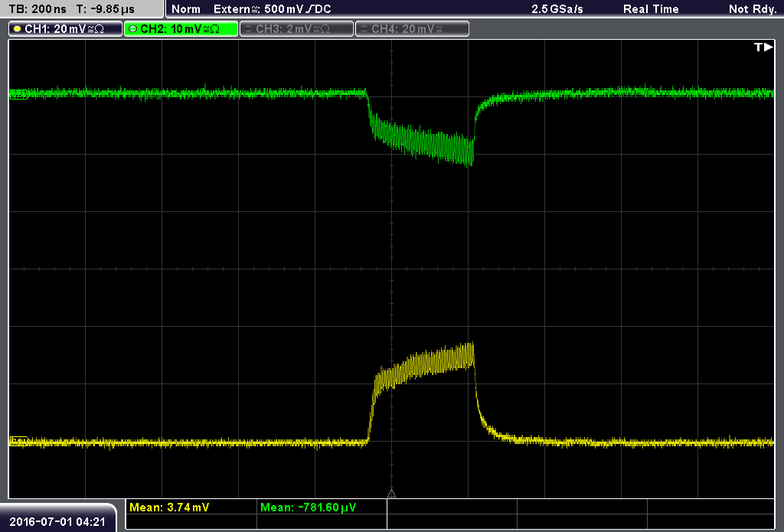Viewport: 784px width, 532px height.
Task: Select the CH2: 10 mV channel tab
Action: click(181, 29)
